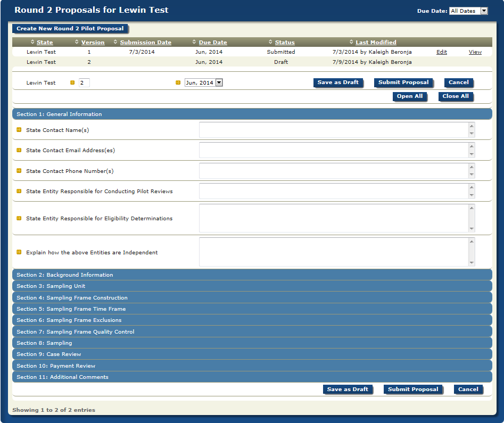Image resolution: width=504 pixels, height=423 pixels.
Task: Expand Section 9: Case Review
Action: point(252,354)
